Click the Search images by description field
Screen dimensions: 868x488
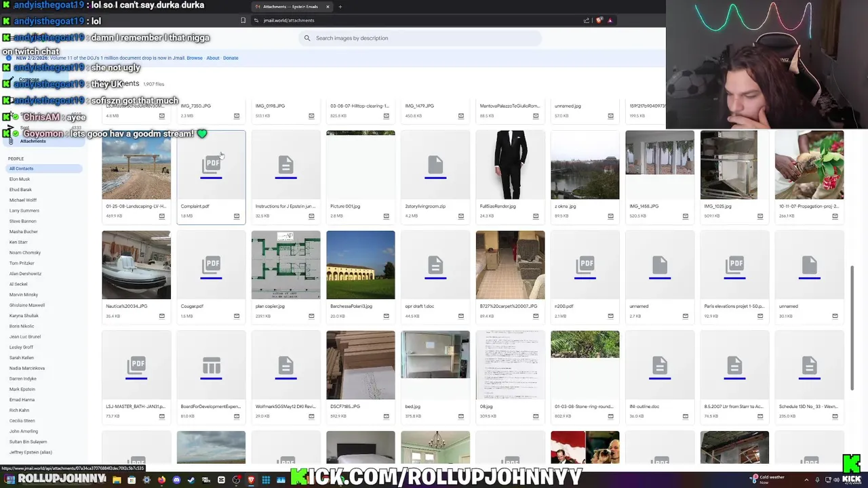coord(420,38)
